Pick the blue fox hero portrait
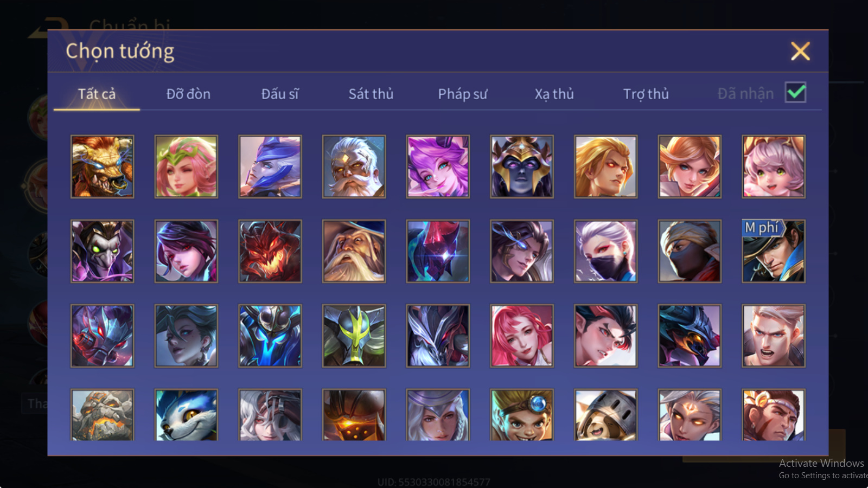Screen dimensions: 868x488 click(186, 415)
